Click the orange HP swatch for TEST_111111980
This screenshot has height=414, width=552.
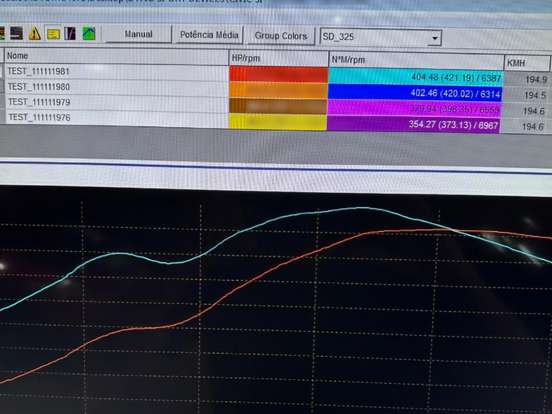click(x=278, y=90)
